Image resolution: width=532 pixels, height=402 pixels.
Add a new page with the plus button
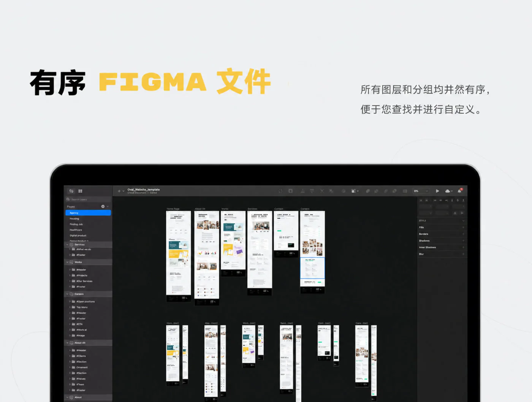click(103, 206)
